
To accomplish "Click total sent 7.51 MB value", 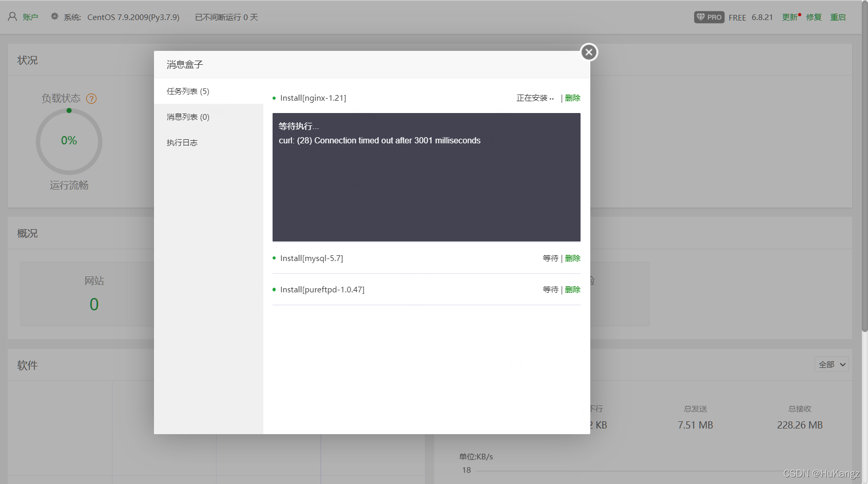I will pyautogui.click(x=695, y=425).
